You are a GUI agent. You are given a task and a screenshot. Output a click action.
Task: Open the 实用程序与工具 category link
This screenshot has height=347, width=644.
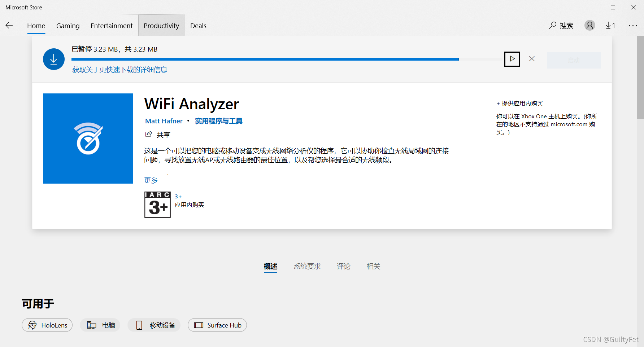tap(219, 121)
